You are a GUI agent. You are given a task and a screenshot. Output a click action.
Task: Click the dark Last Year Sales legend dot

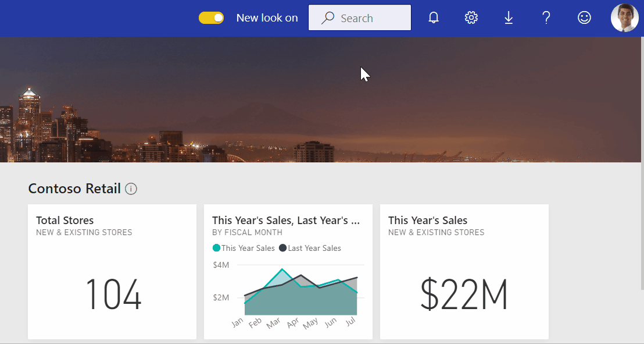(x=283, y=248)
